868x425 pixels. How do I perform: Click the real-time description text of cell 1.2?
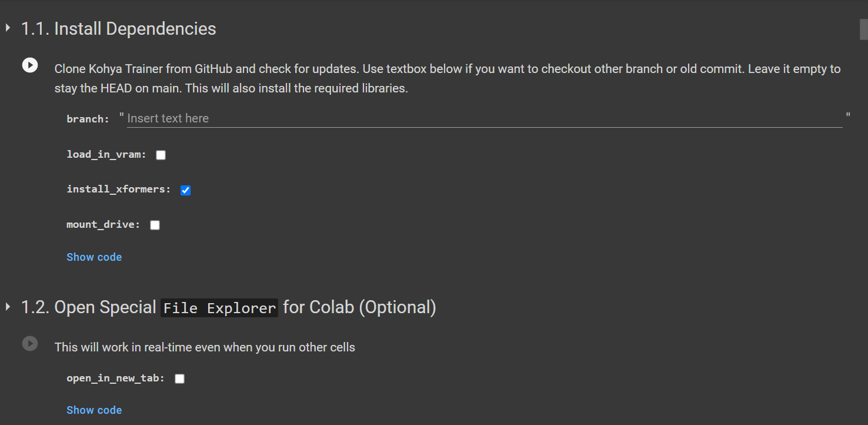click(205, 347)
